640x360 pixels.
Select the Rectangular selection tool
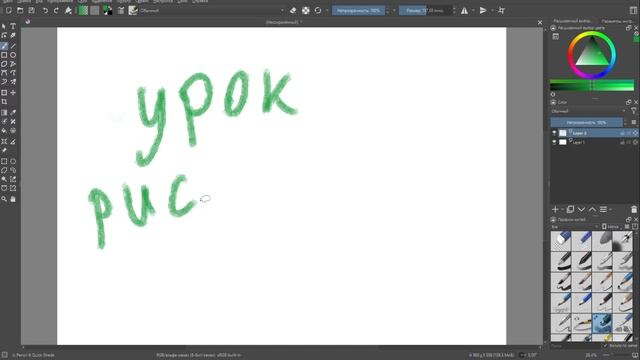(x=4, y=161)
